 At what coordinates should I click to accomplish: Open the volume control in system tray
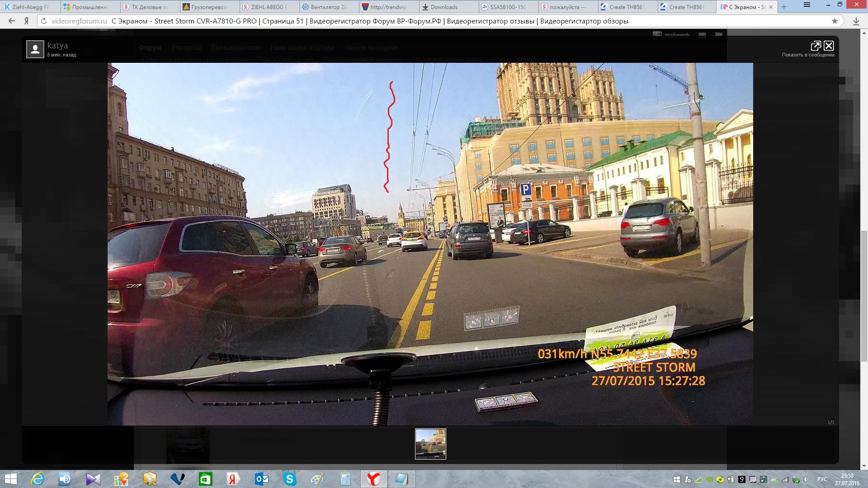pos(807,479)
